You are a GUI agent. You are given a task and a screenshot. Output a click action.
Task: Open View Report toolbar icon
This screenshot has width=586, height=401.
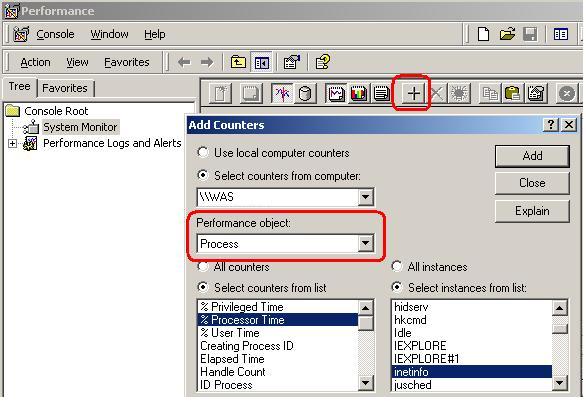coord(381,93)
